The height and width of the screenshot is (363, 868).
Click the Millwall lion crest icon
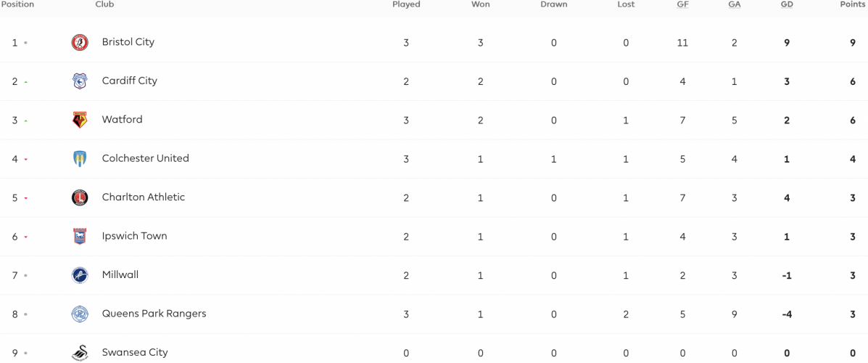(80, 275)
